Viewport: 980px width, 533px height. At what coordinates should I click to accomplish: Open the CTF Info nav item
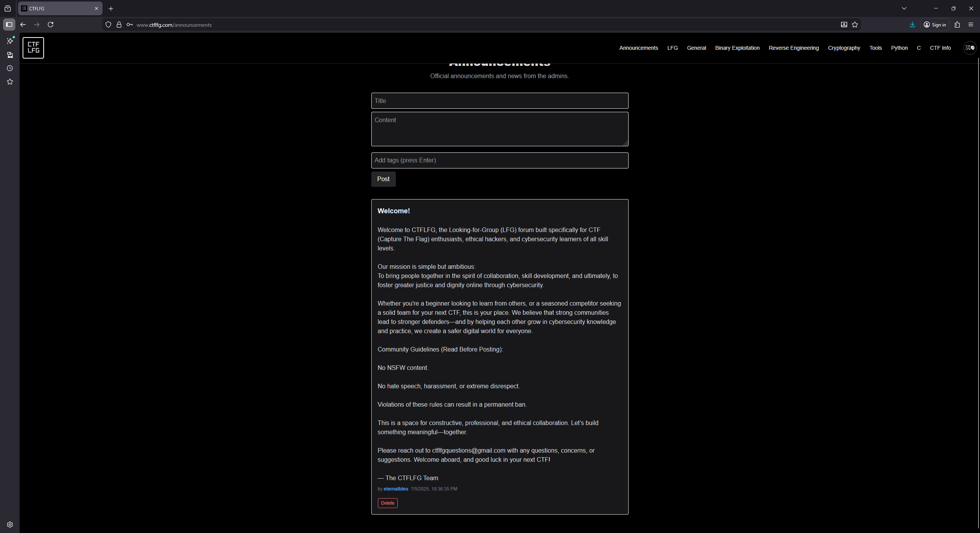940,48
